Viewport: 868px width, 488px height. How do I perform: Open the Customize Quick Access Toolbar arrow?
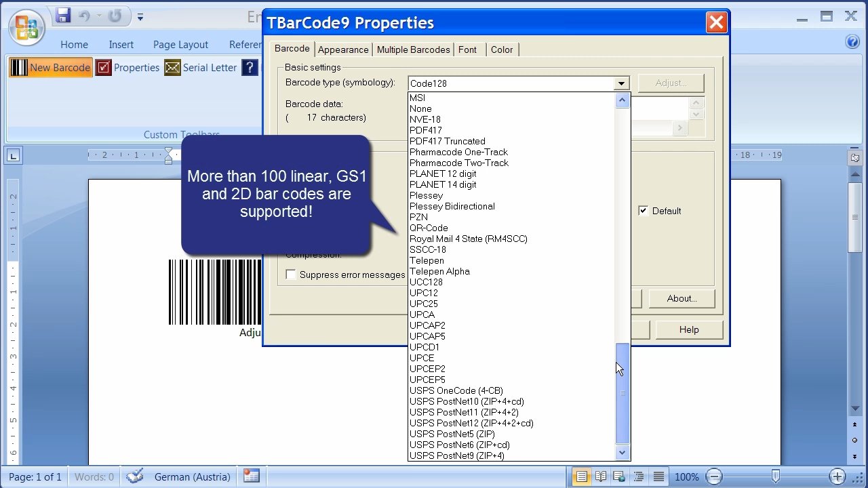(x=140, y=17)
